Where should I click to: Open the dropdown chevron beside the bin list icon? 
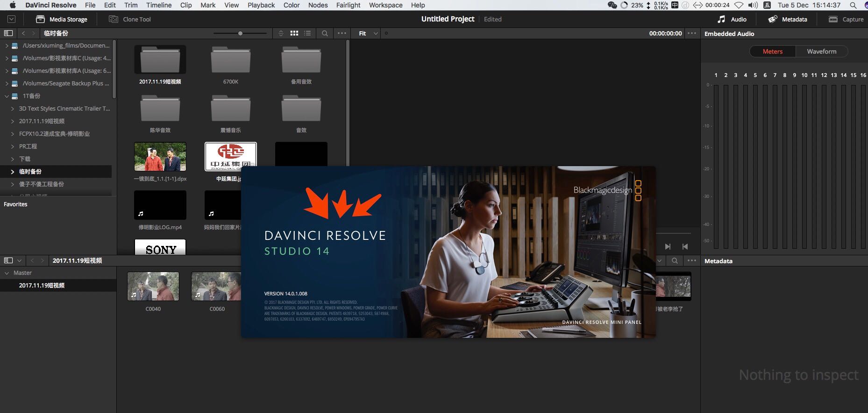pos(19,260)
